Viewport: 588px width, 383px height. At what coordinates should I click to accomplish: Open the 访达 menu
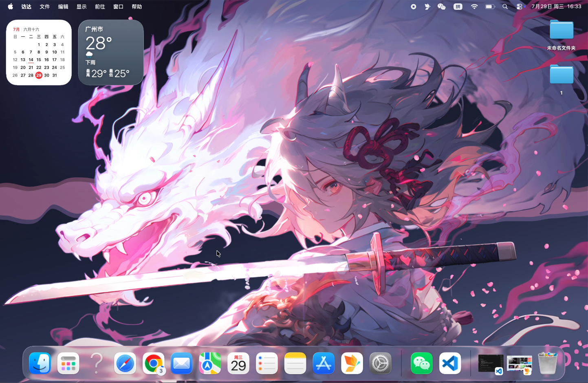point(26,7)
